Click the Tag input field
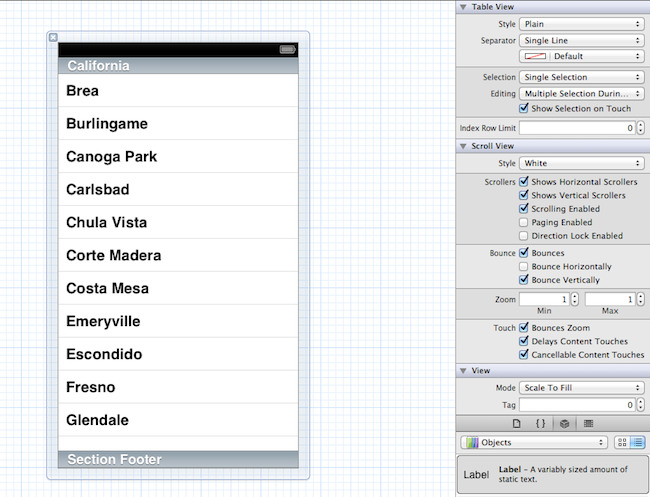The width and height of the screenshot is (650, 497). click(577, 405)
